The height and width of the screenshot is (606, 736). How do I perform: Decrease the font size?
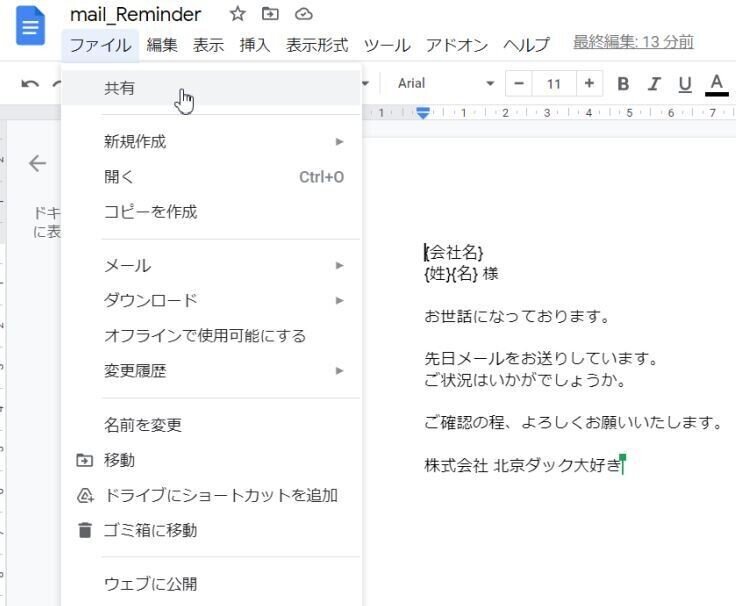(x=519, y=84)
